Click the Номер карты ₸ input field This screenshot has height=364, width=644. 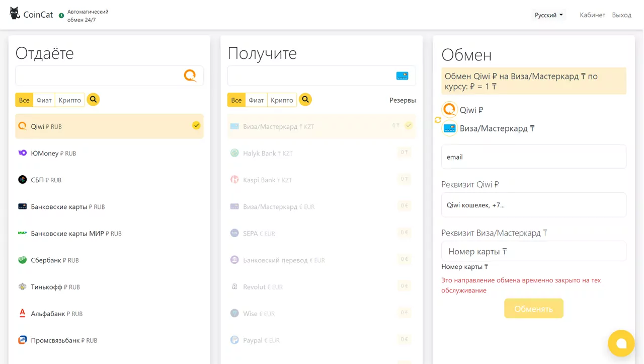coord(534,251)
